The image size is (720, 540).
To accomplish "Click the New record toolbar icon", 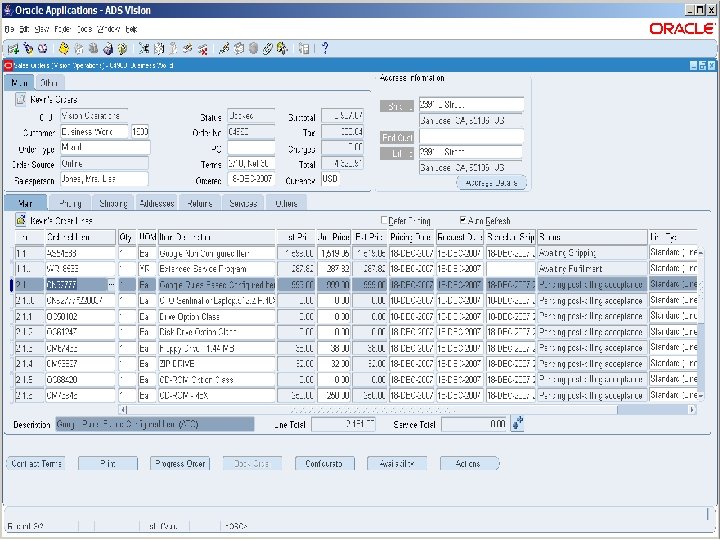I will (13, 48).
